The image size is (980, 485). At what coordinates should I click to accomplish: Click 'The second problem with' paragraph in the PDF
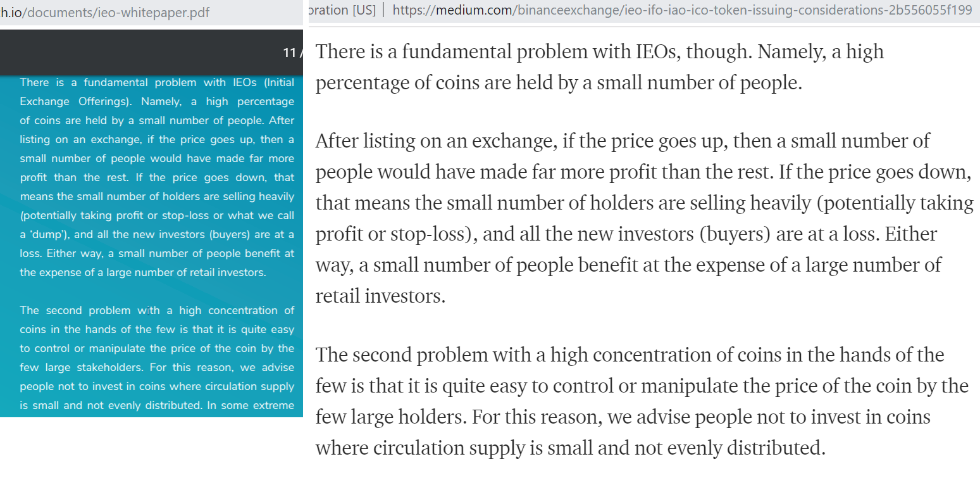coord(157,358)
